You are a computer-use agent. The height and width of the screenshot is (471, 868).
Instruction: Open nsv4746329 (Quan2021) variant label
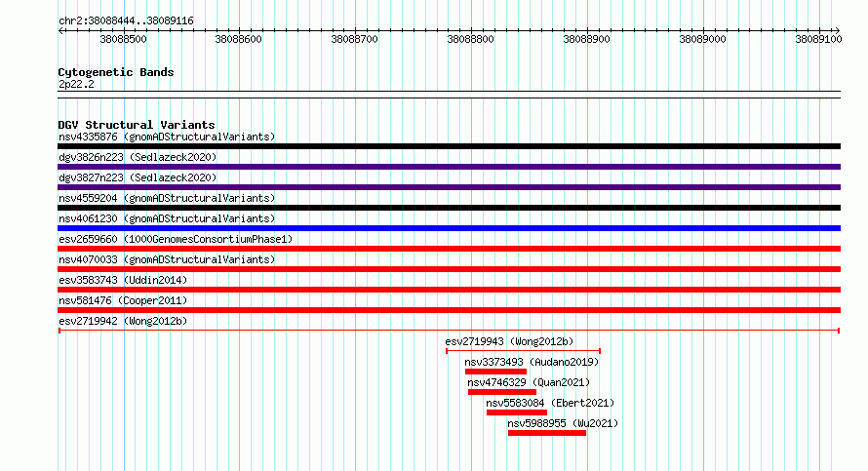click(x=529, y=382)
